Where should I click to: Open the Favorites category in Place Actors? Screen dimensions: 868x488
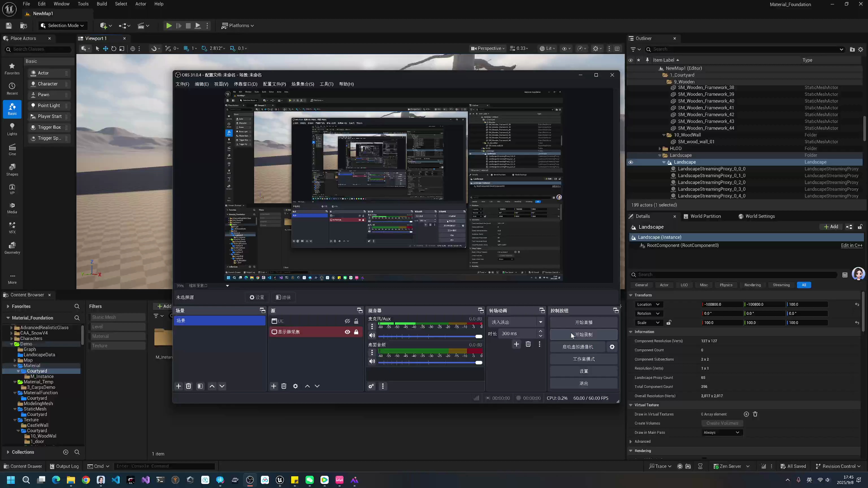pyautogui.click(x=12, y=69)
